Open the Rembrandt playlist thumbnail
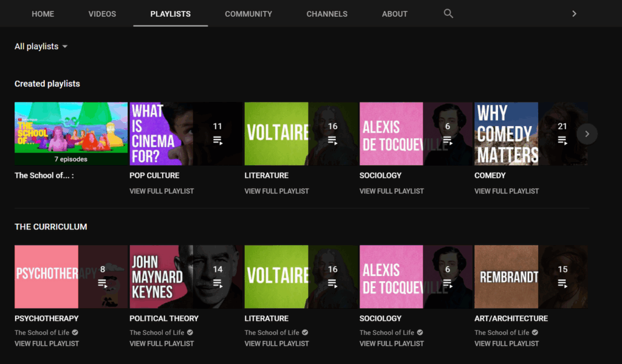The height and width of the screenshot is (364, 622). coord(531,277)
